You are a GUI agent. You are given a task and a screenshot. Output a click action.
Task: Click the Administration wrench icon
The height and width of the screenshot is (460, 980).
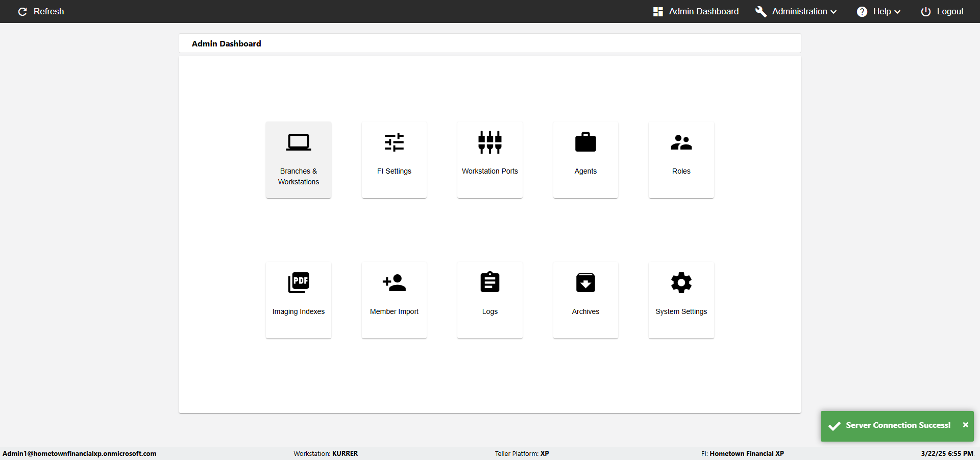click(761, 11)
